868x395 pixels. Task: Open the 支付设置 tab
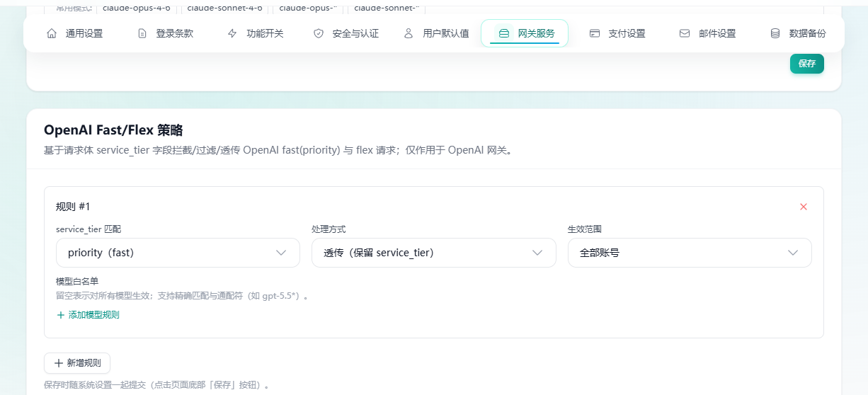click(617, 33)
